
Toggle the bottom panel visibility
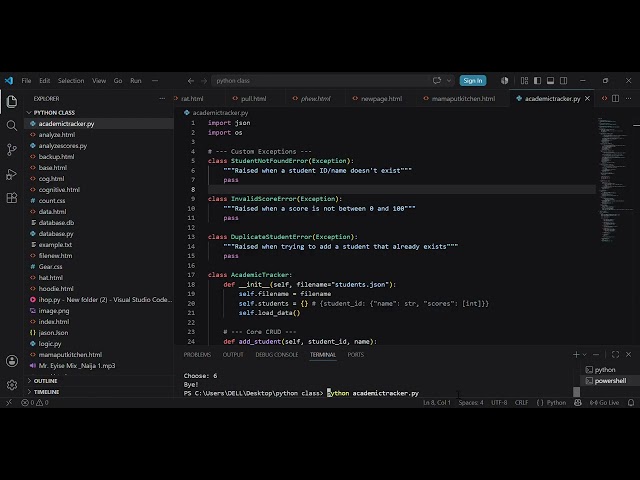[551, 80]
